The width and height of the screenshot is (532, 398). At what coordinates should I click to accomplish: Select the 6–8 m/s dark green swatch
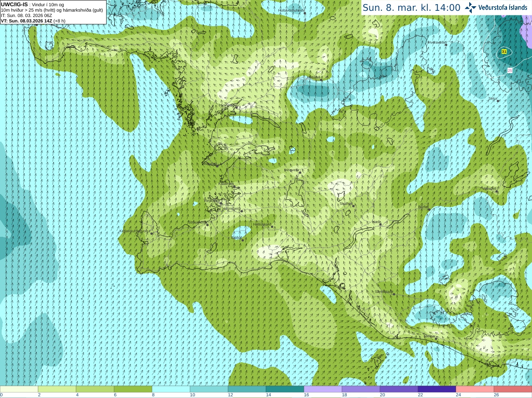[133, 389]
